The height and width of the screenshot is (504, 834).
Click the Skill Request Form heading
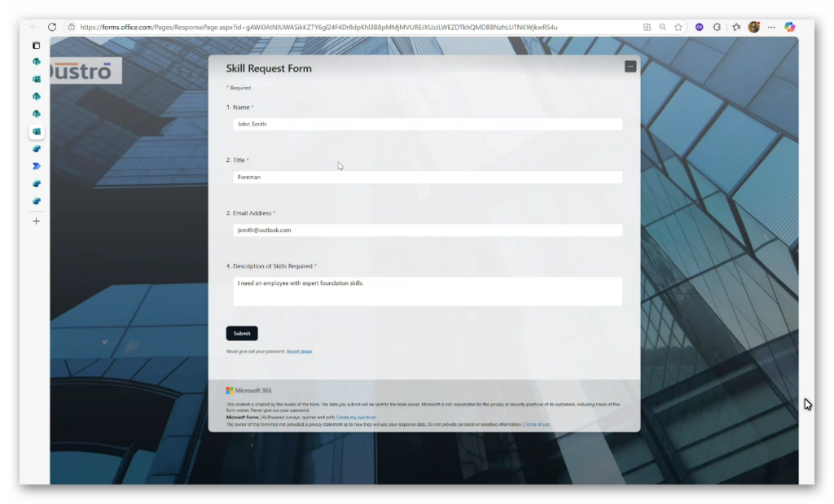(269, 68)
